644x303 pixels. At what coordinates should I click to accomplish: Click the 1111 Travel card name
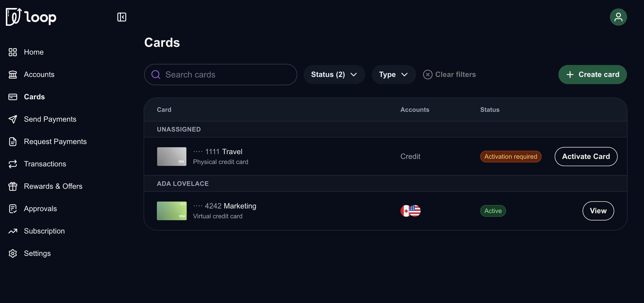[x=218, y=151]
